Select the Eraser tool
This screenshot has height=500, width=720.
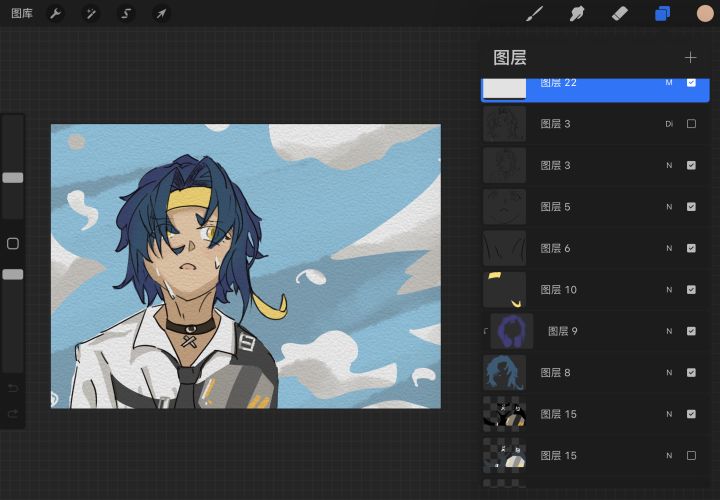click(x=619, y=14)
